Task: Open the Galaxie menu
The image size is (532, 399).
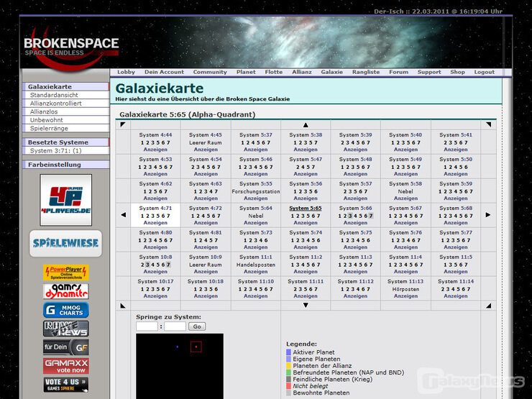Action: (332, 72)
